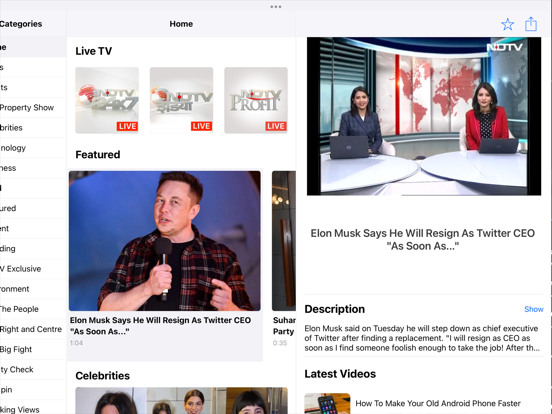
Task: Tap the Celebrities heading
Action: tap(102, 376)
